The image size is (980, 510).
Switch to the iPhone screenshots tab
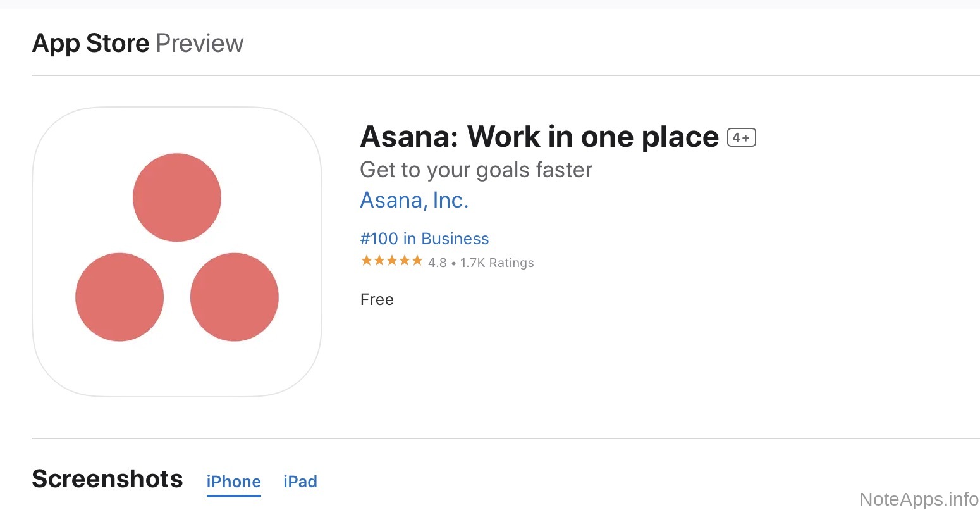(233, 482)
